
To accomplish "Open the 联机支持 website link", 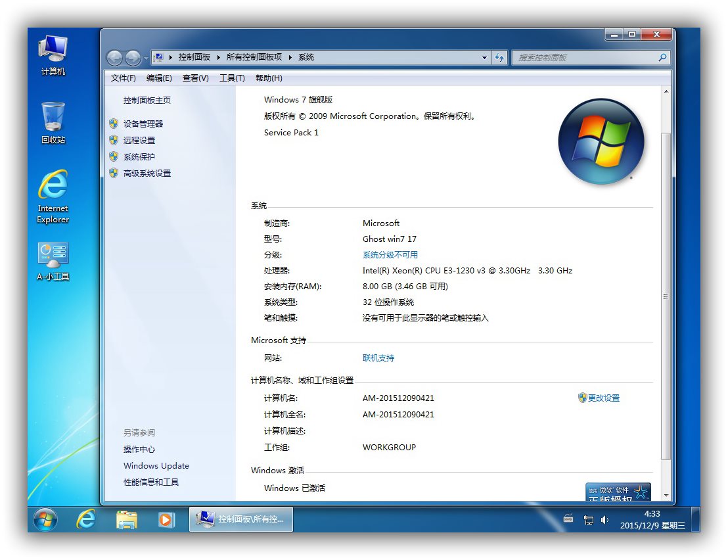I will pyautogui.click(x=378, y=358).
